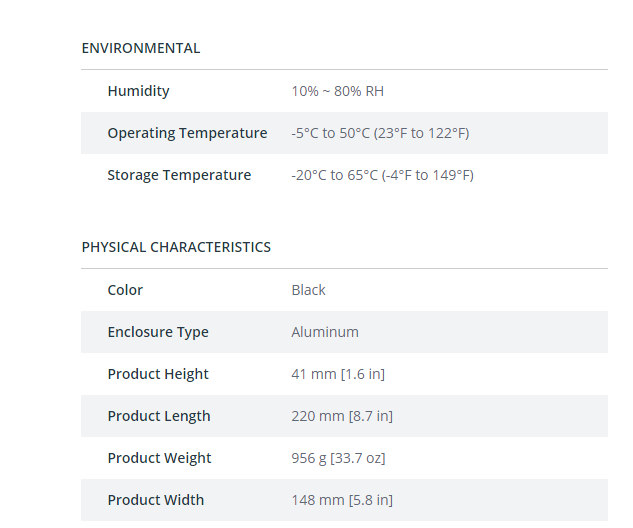Select the Operating Temperature row label
The width and height of the screenshot is (633, 528).
(187, 133)
